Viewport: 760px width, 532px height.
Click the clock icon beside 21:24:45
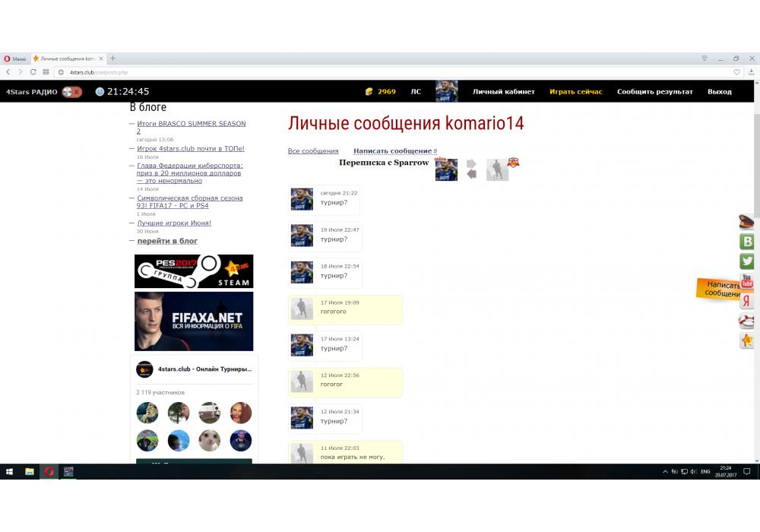click(x=100, y=91)
